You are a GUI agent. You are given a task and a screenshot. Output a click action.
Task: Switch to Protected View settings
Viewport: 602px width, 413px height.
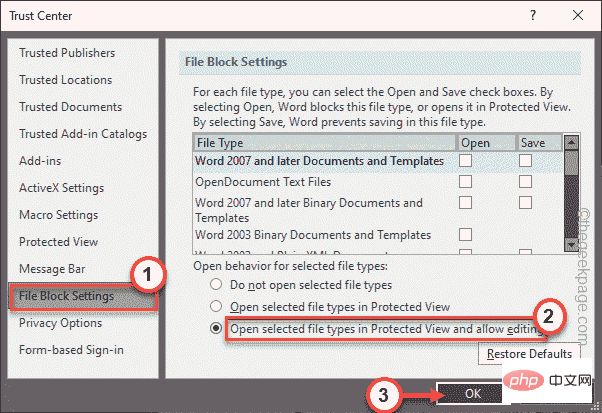click(x=59, y=242)
